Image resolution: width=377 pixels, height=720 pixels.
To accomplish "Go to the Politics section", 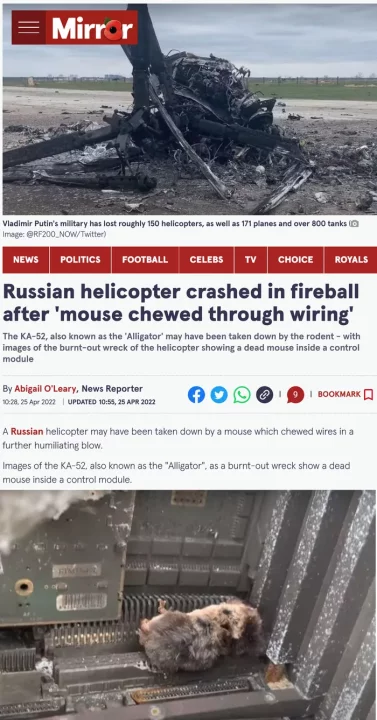I will click(80, 260).
